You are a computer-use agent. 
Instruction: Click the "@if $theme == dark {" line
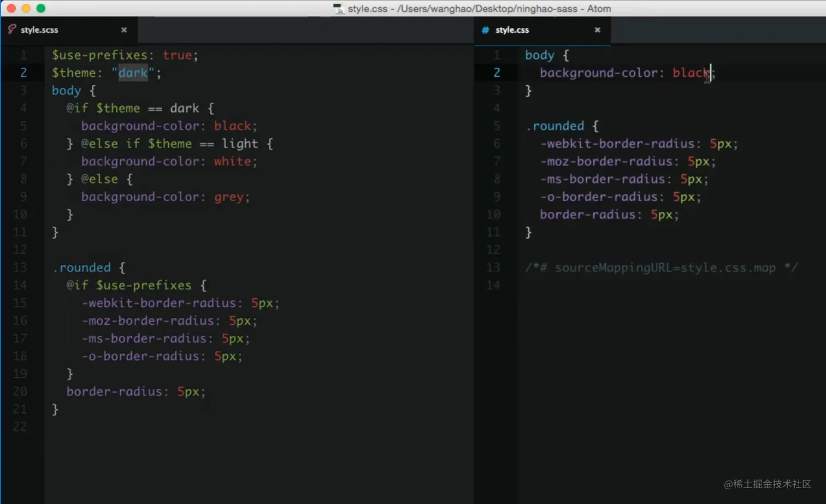coord(140,108)
